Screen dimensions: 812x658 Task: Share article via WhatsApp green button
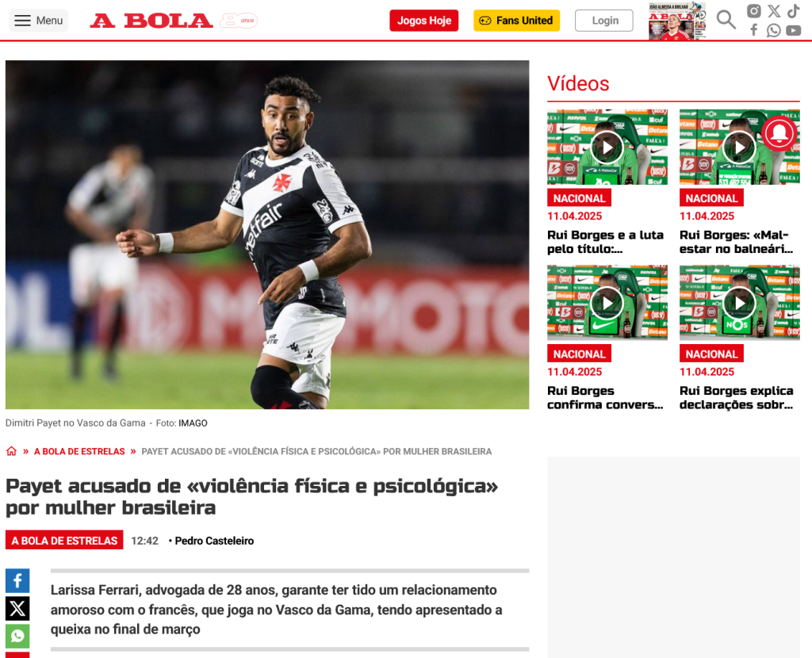[17, 636]
